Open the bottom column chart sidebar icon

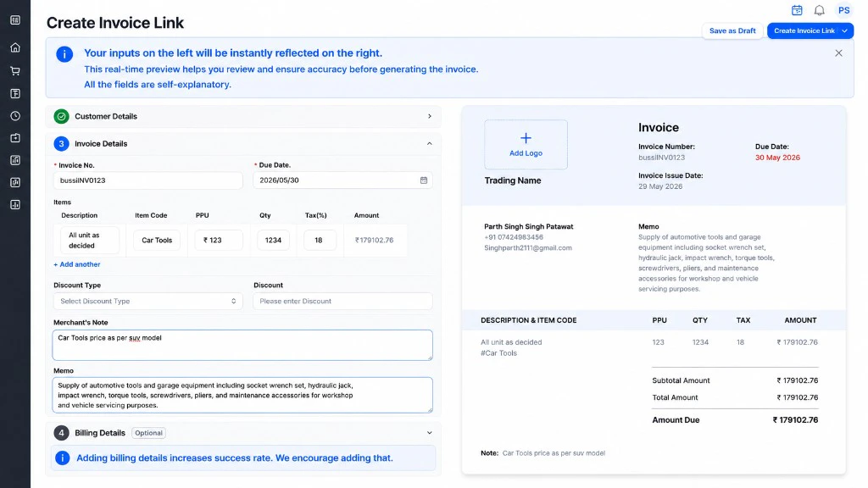[15, 205]
